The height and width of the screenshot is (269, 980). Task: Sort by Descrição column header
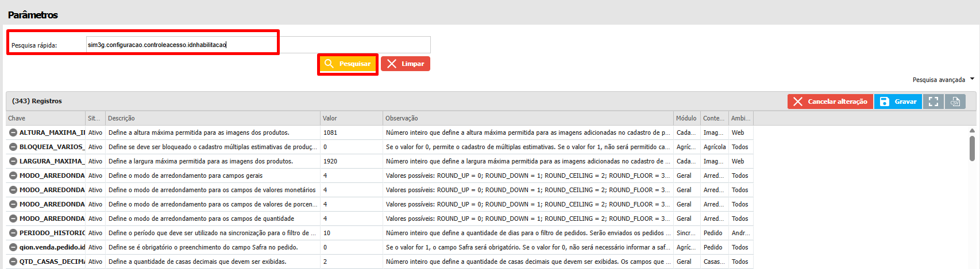tap(213, 118)
